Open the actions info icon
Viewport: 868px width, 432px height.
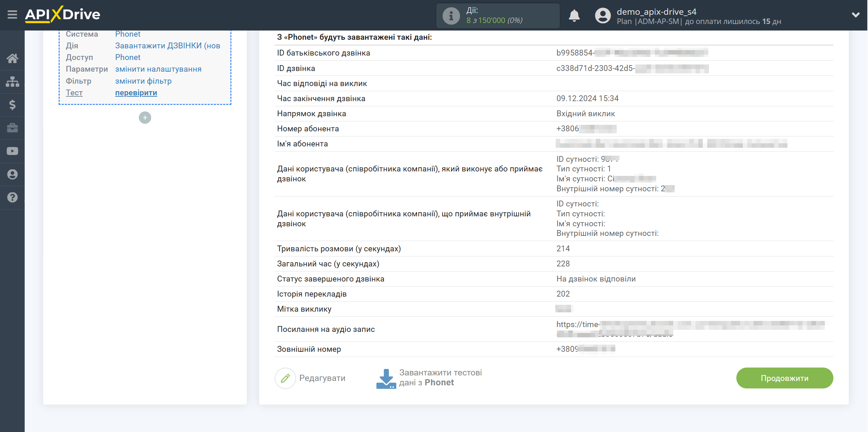[451, 15]
